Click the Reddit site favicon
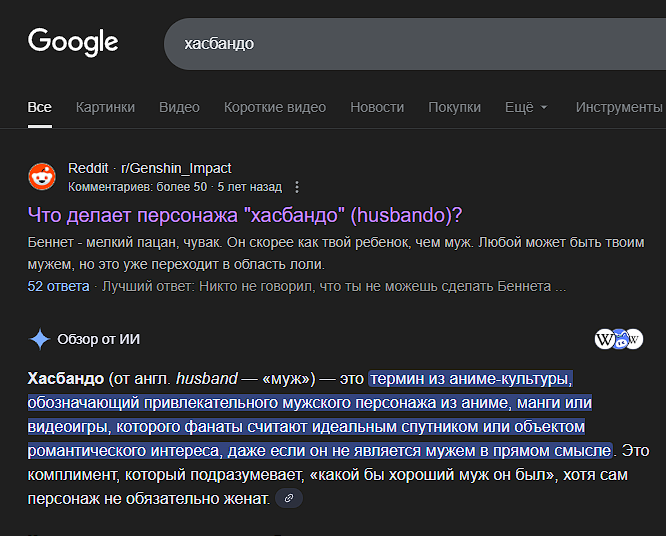 click(42, 177)
